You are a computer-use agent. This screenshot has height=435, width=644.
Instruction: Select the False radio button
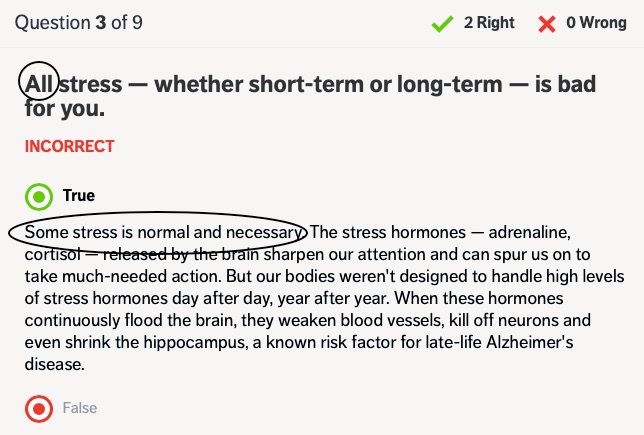[x=39, y=408]
